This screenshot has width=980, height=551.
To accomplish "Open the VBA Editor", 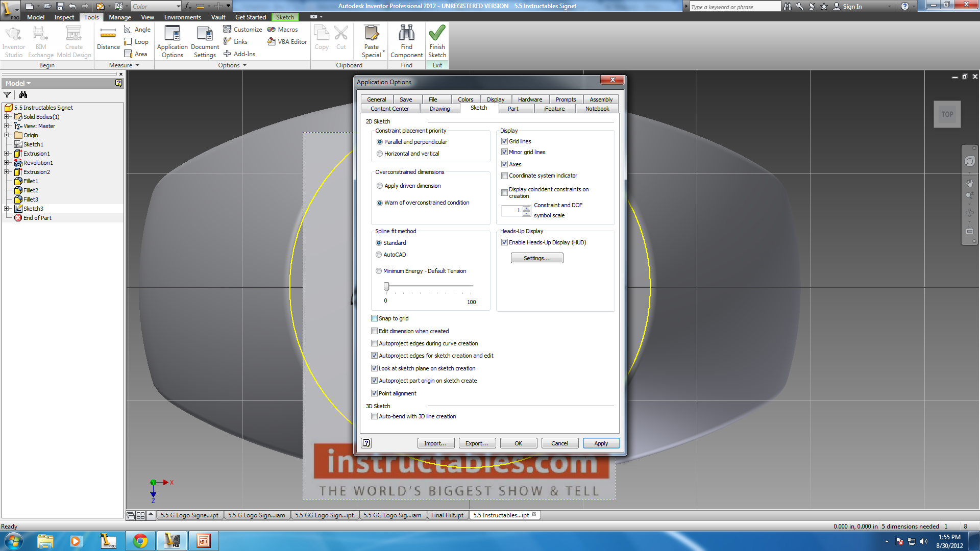I will click(287, 42).
